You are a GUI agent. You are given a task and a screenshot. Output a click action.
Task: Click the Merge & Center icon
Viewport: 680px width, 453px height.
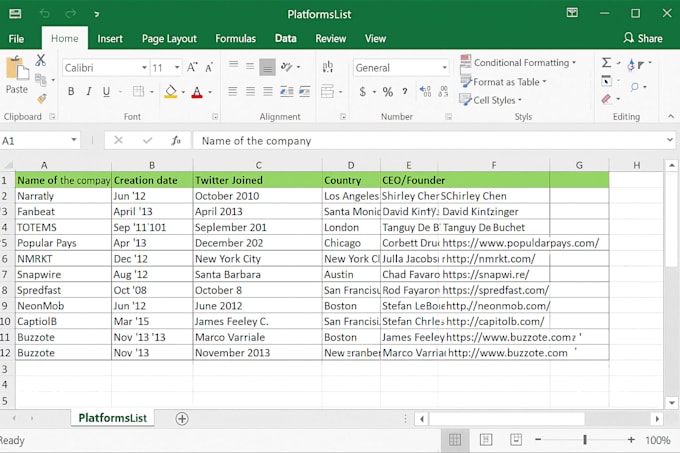pos(327,91)
